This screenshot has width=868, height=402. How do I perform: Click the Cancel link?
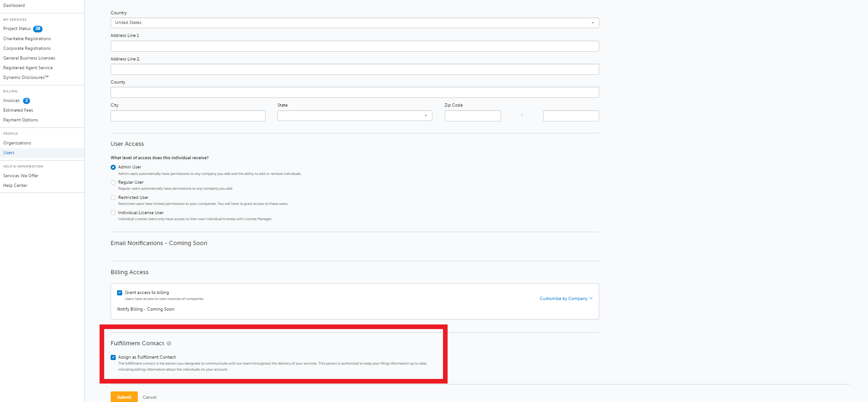[x=150, y=397]
